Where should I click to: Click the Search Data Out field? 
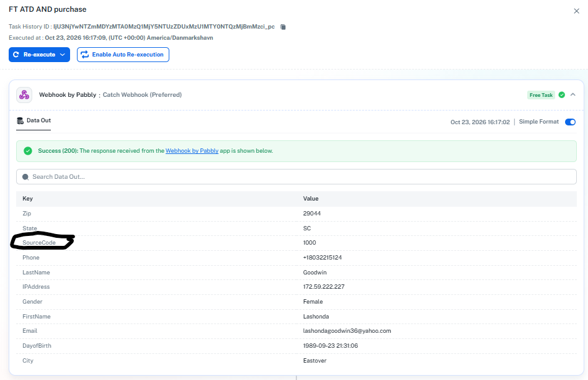(296, 176)
